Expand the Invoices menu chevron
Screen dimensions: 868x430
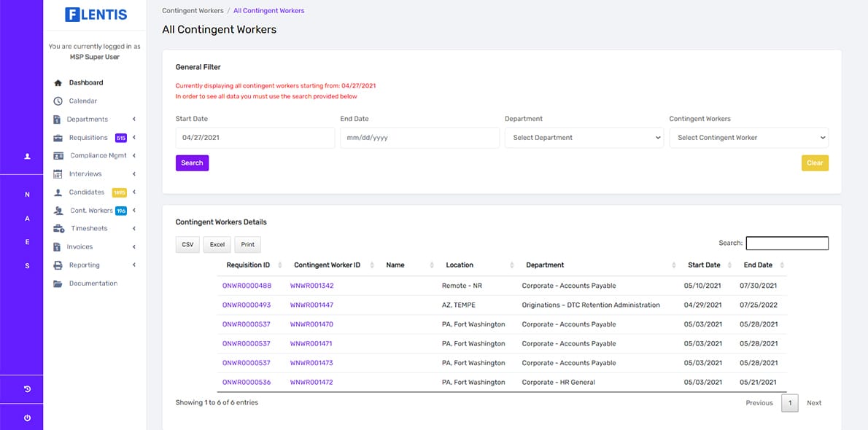tap(134, 247)
